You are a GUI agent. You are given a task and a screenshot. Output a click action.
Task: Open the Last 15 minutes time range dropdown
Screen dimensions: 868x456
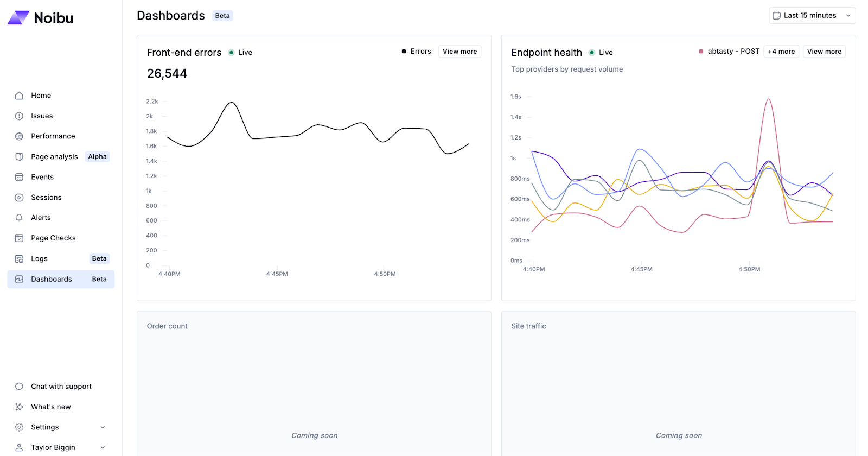812,16
